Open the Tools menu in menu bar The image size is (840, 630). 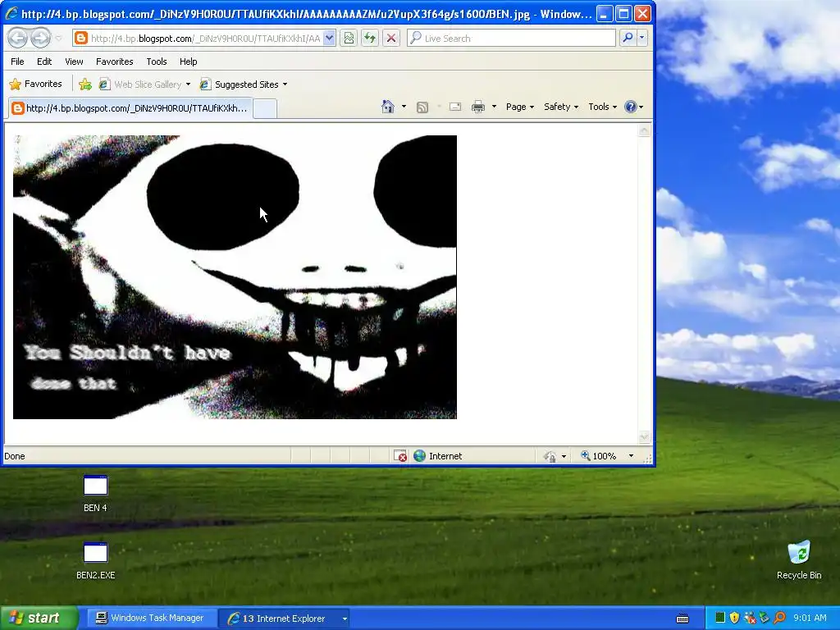157,62
